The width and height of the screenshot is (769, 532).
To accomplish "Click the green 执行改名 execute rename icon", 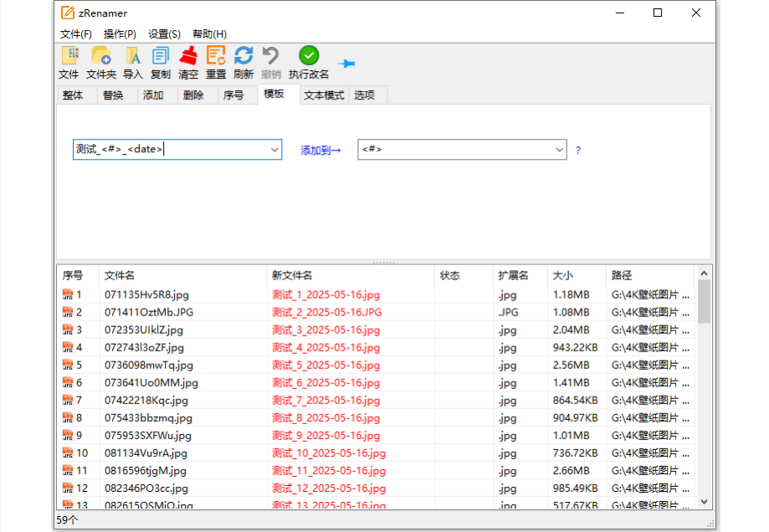I will coord(308,55).
